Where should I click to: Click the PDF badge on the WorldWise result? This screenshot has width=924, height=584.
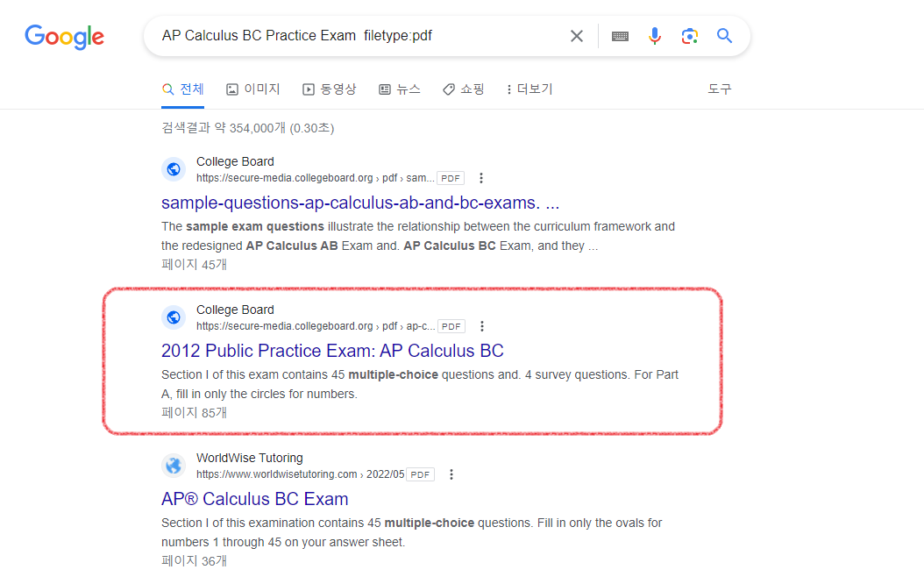click(x=420, y=474)
